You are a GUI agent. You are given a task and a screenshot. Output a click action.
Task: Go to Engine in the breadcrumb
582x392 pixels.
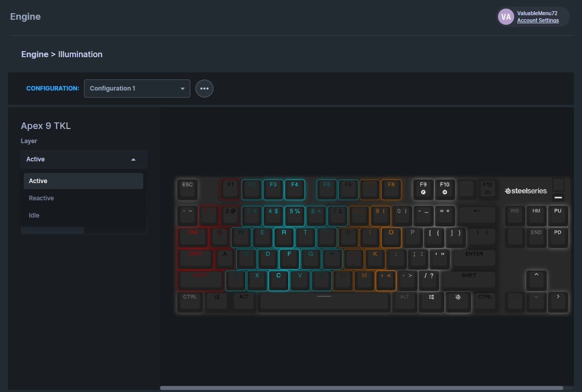tap(34, 54)
